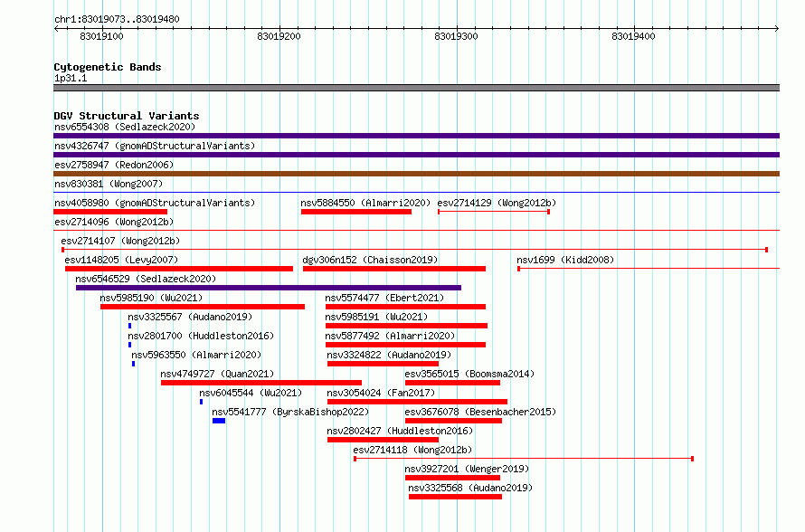805x532 pixels.
Task: Open nsv4749727 (Quan2021) label
Action: [x=217, y=374]
